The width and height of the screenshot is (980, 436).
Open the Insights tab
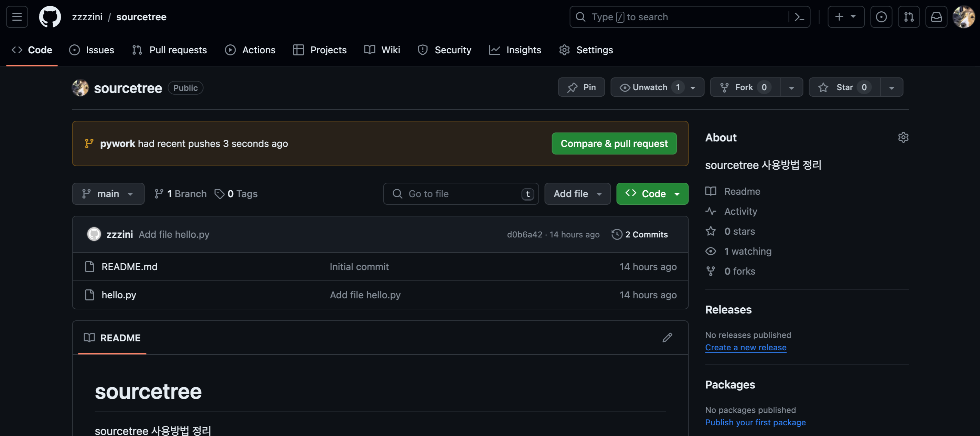pos(515,50)
